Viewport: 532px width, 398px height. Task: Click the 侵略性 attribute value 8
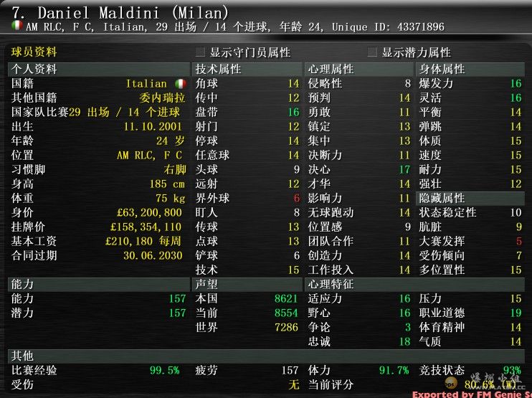(x=407, y=83)
